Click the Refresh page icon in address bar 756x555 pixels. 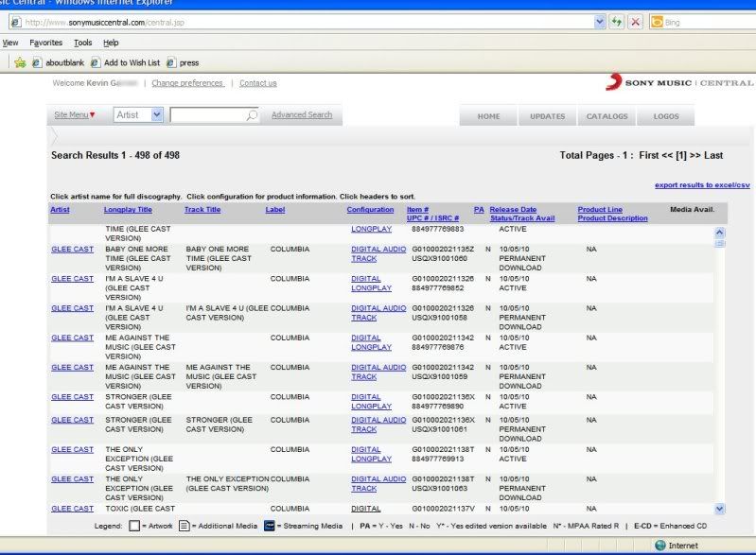(617, 22)
